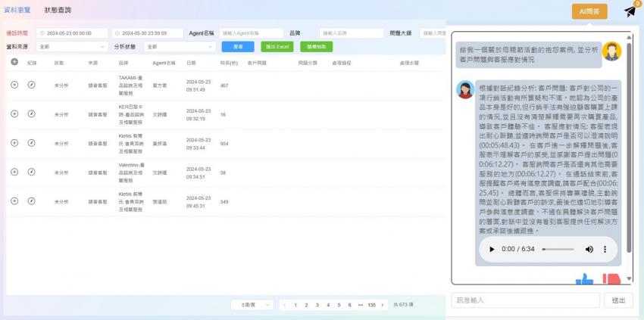The image size is (644, 320).
Task: Expand the row dated 2024-05-23 09:31:49
Action: pyautogui.click(x=14, y=85)
